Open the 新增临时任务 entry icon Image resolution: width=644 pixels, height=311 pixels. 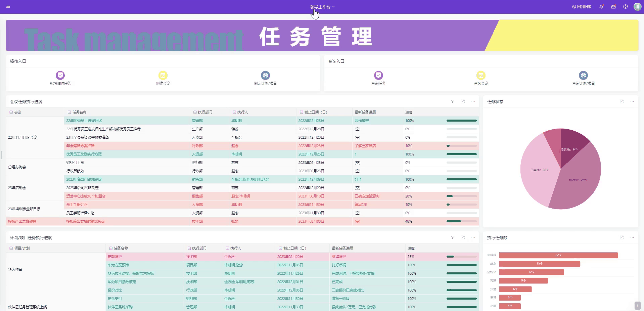60,75
